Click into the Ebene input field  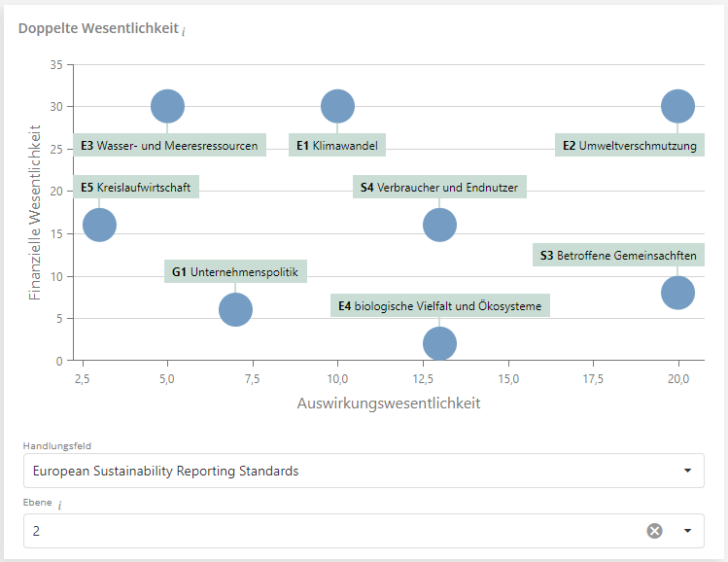coord(330,531)
